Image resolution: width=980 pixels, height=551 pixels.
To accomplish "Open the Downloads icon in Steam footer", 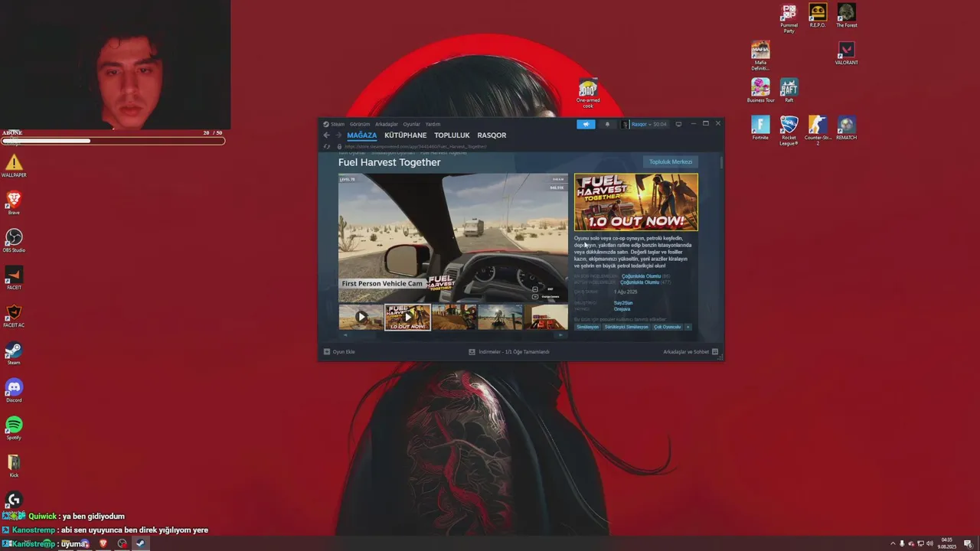I will pyautogui.click(x=472, y=352).
